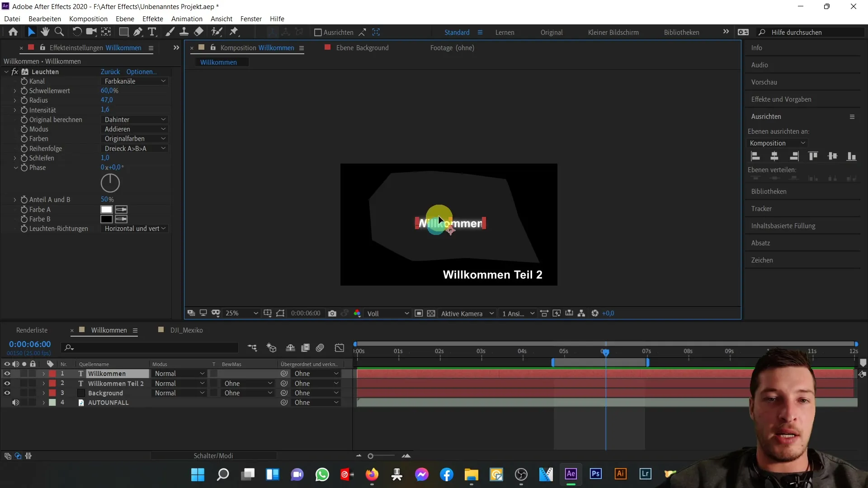
Task: Click the Motion Blur enable icon in timeline
Action: click(x=320, y=347)
